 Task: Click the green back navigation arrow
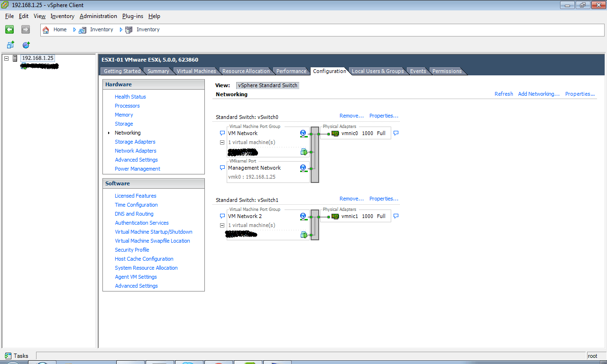click(x=9, y=29)
